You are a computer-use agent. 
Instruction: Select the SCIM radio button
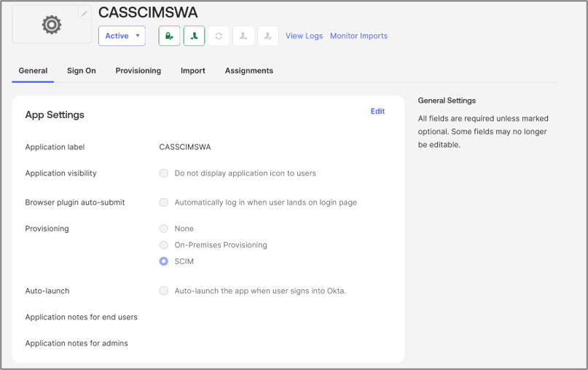[x=163, y=261]
